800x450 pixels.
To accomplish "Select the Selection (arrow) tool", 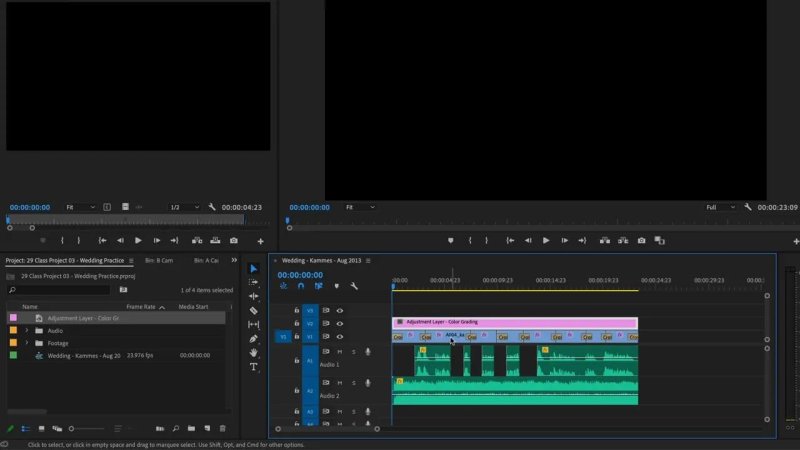I will click(254, 268).
